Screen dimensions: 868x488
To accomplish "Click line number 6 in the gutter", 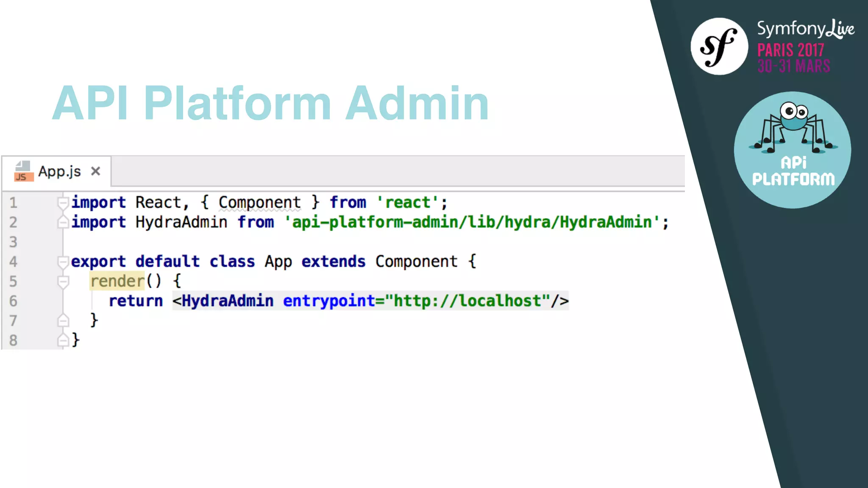I will tap(14, 301).
